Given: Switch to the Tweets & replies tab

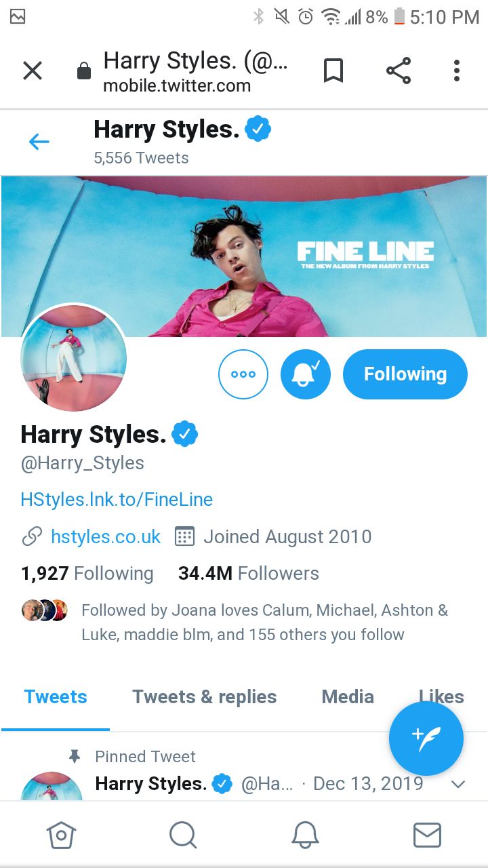Looking at the screenshot, I should point(205,697).
